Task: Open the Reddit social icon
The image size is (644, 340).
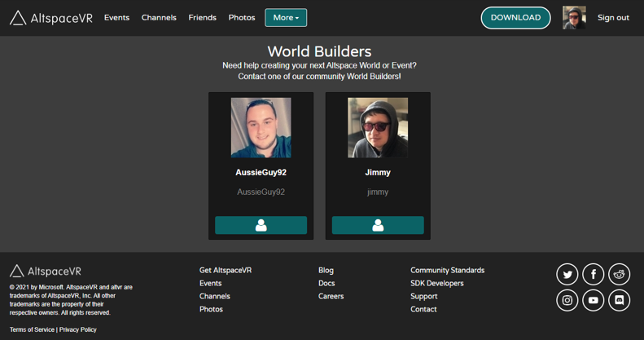Action: 619,274
